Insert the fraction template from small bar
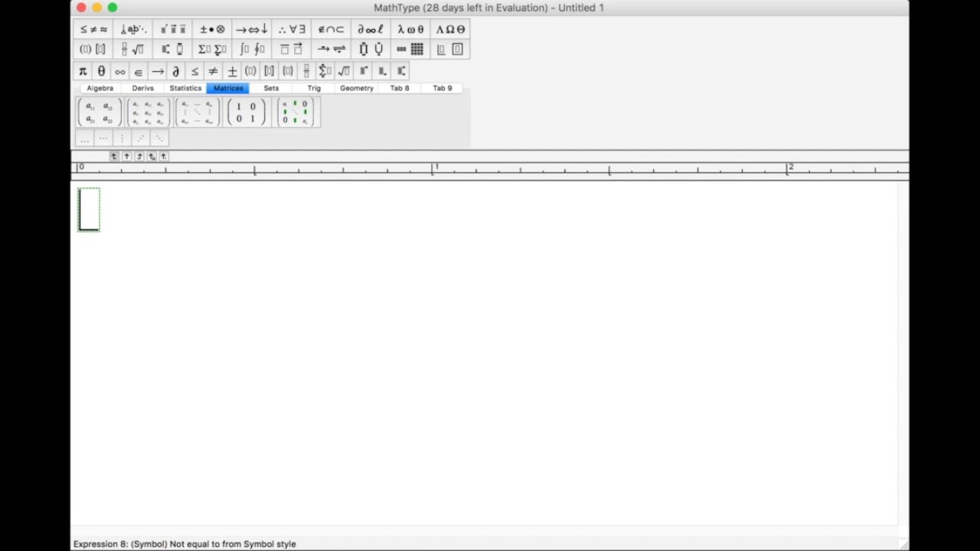 pyautogui.click(x=306, y=71)
